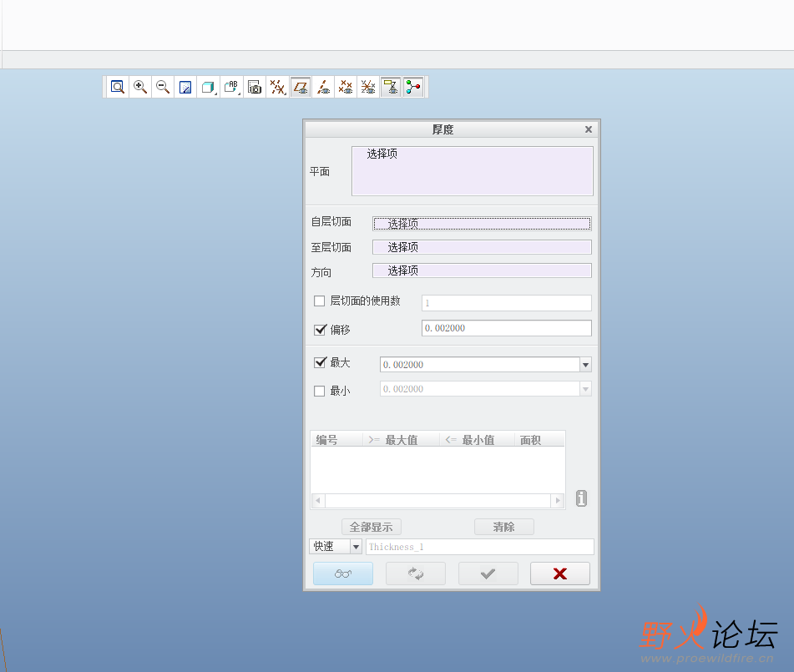Click the 最大 value input field
794x672 pixels.
tap(480, 365)
